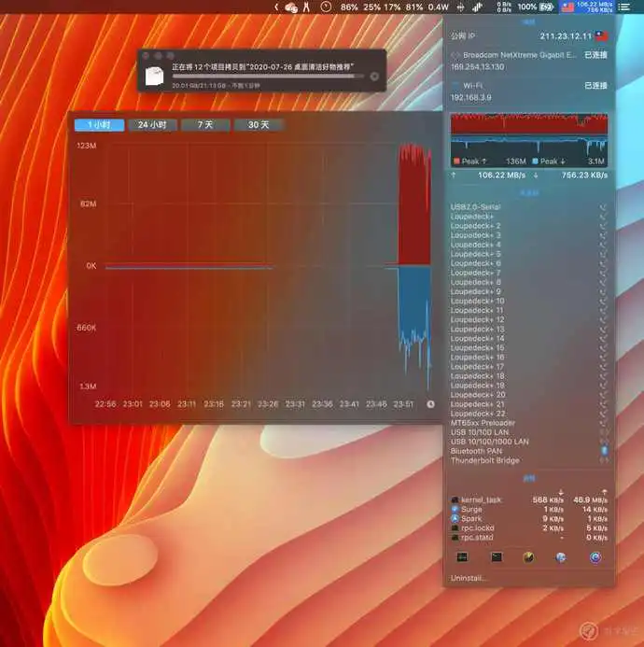
Task: Click the battery icon in the menu bar
Action: [x=546, y=7]
